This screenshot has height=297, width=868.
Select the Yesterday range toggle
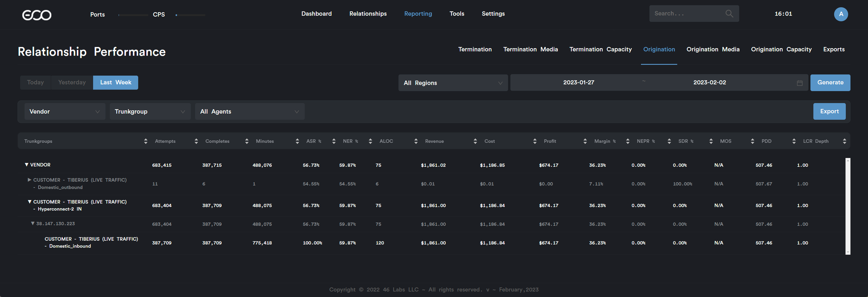click(x=72, y=82)
